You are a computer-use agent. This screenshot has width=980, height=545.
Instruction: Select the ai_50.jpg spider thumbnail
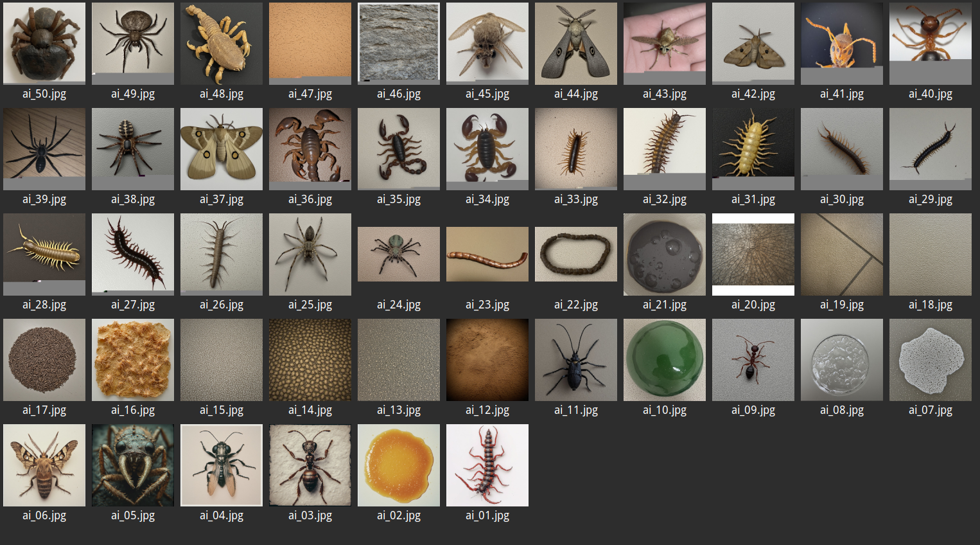click(x=44, y=44)
